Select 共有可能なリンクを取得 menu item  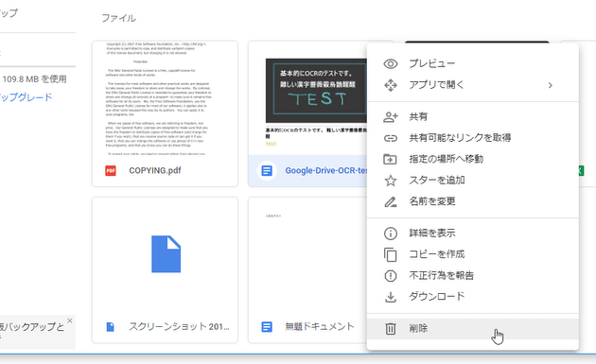[473, 138]
